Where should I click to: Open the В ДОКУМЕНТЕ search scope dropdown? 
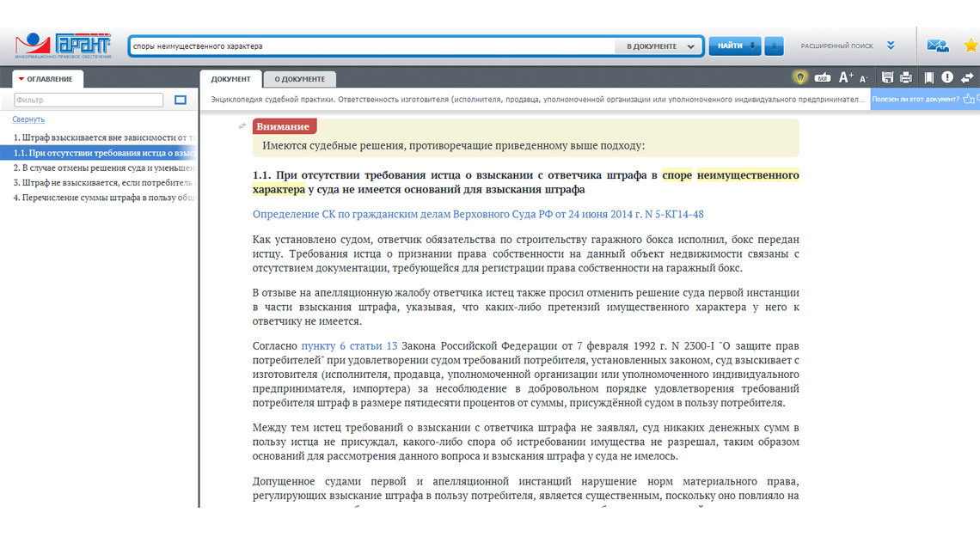[659, 46]
